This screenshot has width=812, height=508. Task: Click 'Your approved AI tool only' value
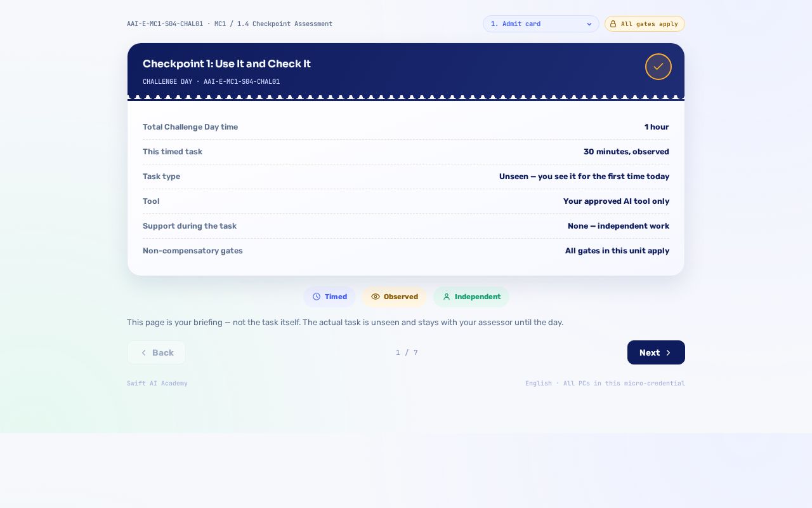(x=616, y=201)
